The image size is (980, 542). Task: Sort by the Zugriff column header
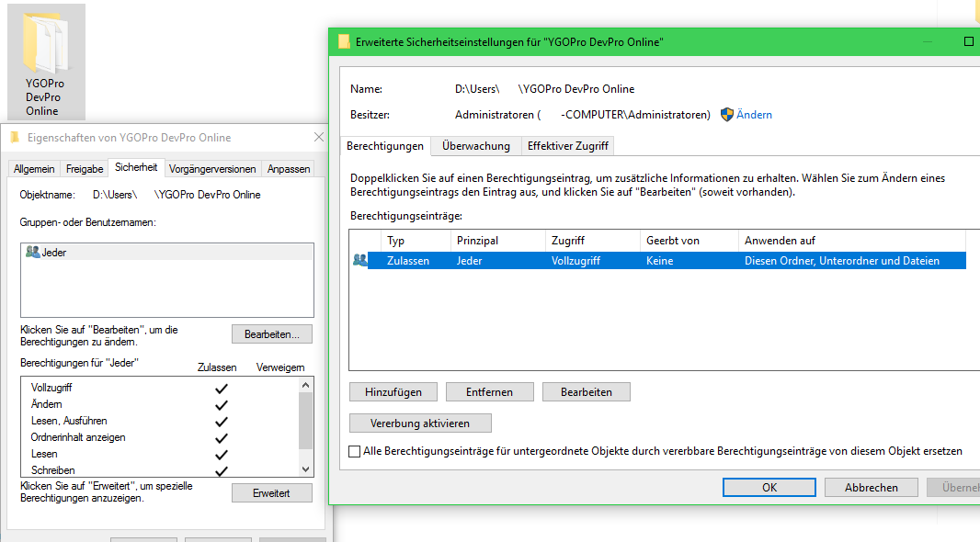pos(592,241)
